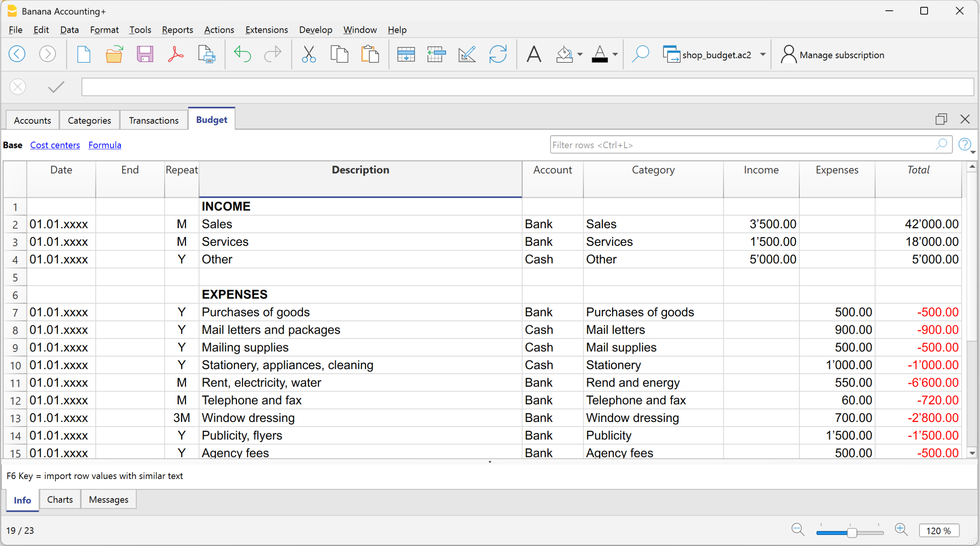Image resolution: width=980 pixels, height=546 pixels.
Task: Open the Reports menu
Action: pyautogui.click(x=177, y=30)
